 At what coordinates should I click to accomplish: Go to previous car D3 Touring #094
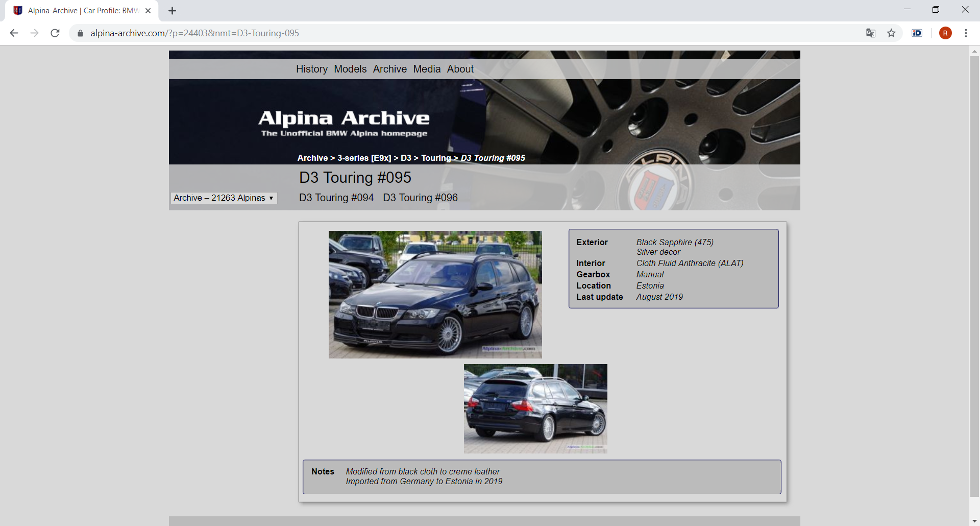tap(336, 198)
